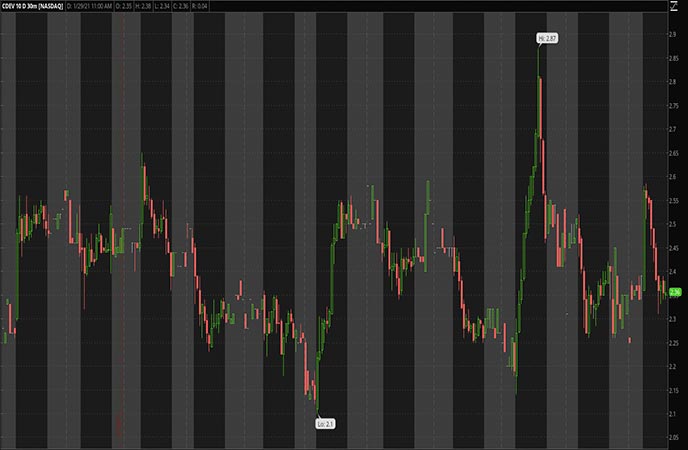Click the lowest candle at the 2.1 bottom
The image size is (688, 450).
(317, 395)
